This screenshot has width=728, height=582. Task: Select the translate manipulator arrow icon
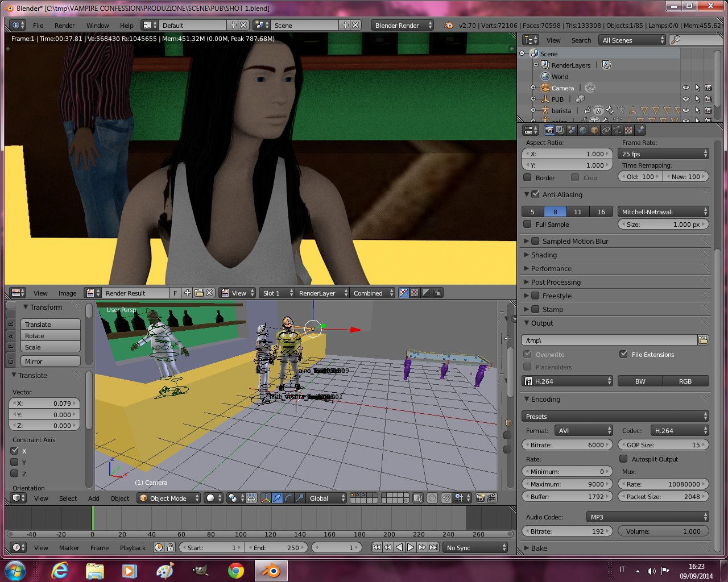(x=277, y=498)
